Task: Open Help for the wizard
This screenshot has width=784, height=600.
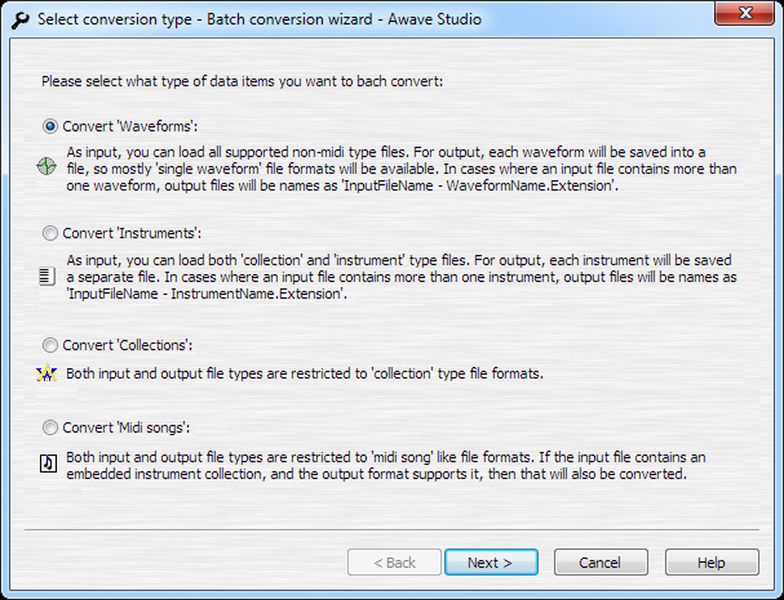Action: click(x=711, y=562)
